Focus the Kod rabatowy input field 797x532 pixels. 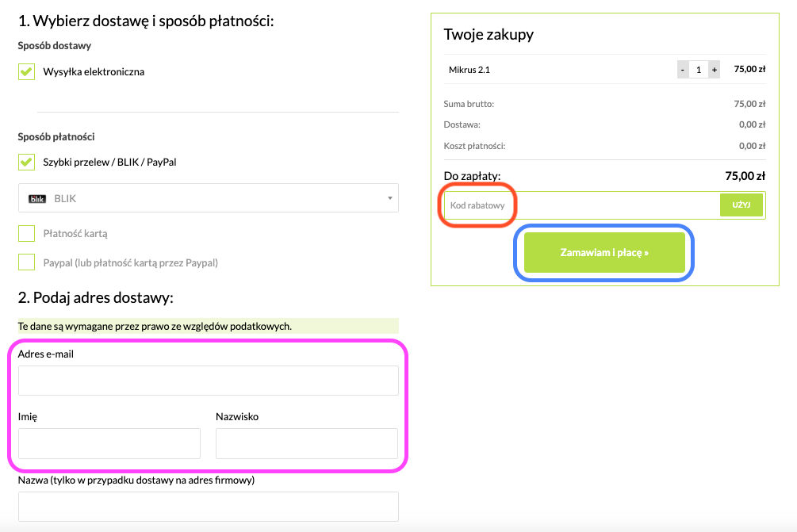pyautogui.click(x=581, y=205)
